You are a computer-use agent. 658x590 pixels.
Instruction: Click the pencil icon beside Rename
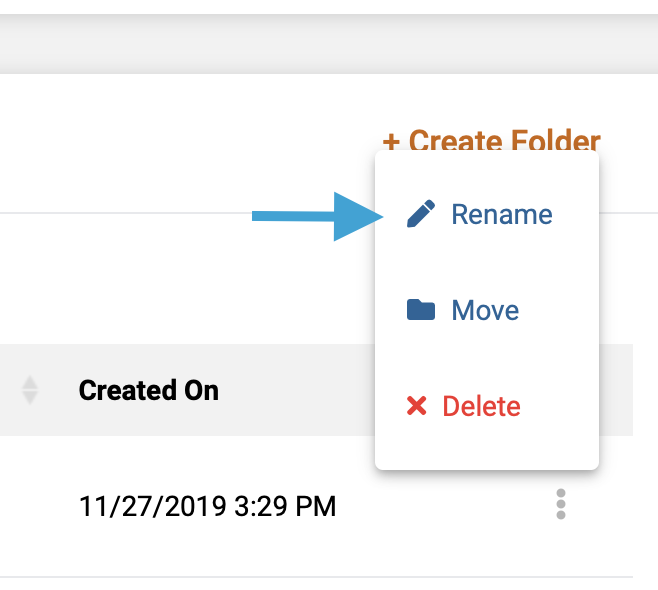tap(421, 214)
